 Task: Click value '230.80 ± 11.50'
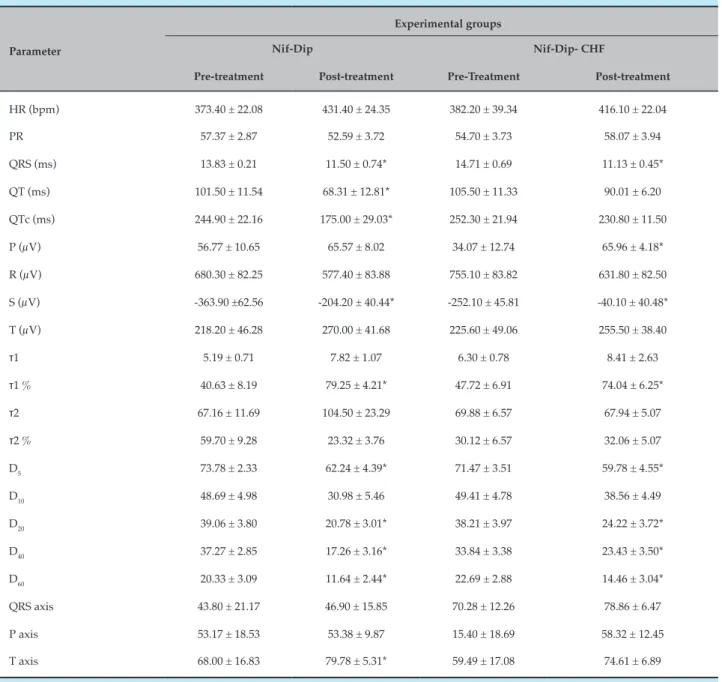click(632, 219)
